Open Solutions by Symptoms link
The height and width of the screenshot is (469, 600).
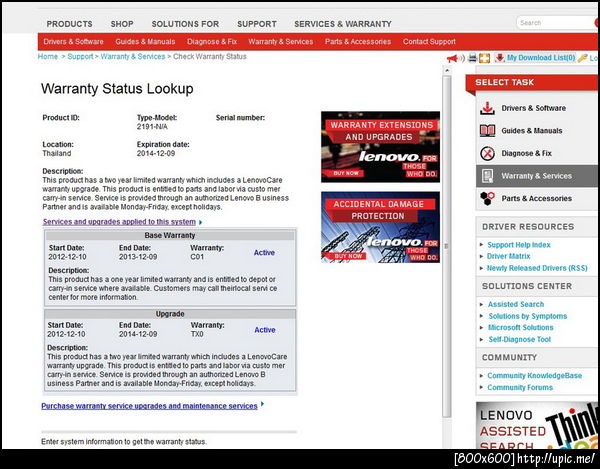pyautogui.click(x=528, y=316)
